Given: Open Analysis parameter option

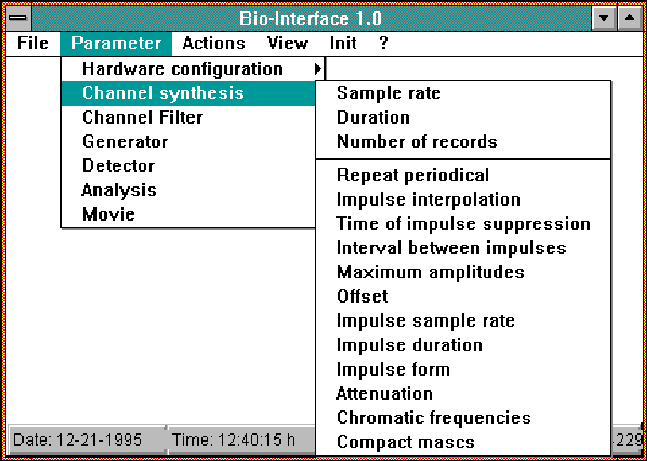Looking at the screenshot, I should coord(119,190).
